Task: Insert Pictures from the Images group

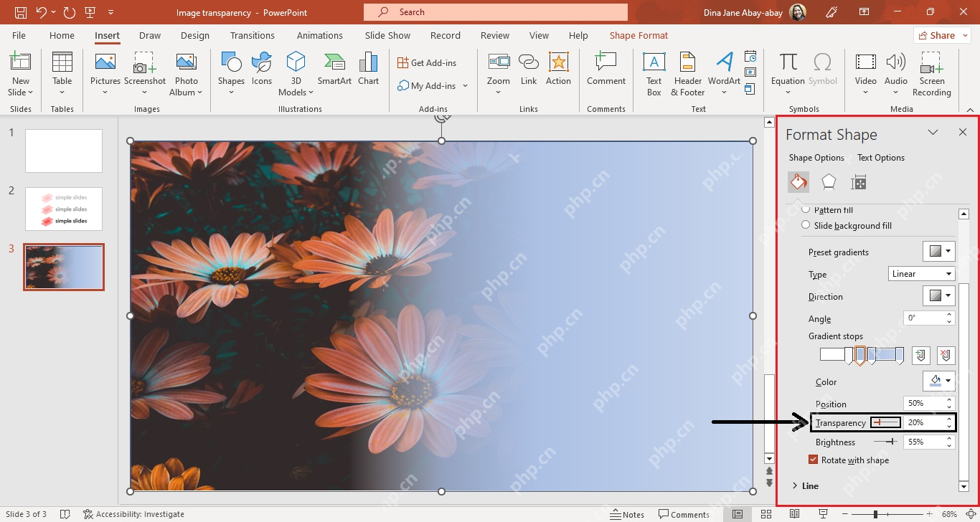Action: click(105, 62)
